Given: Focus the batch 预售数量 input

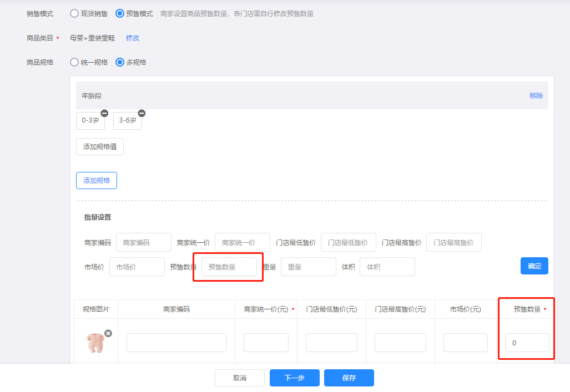Looking at the screenshot, I should (229, 267).
